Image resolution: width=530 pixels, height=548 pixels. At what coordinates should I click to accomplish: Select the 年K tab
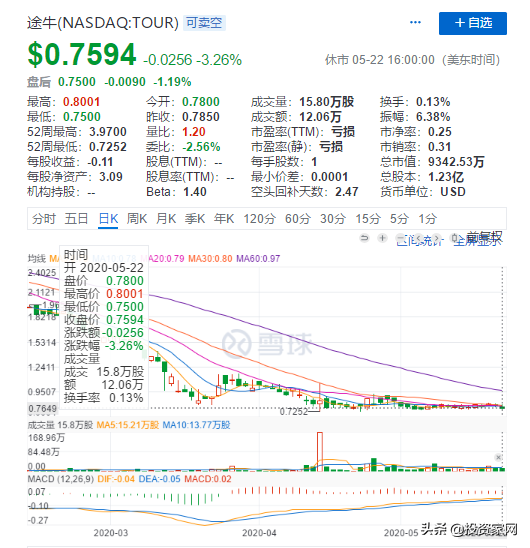tap(224, 219)
